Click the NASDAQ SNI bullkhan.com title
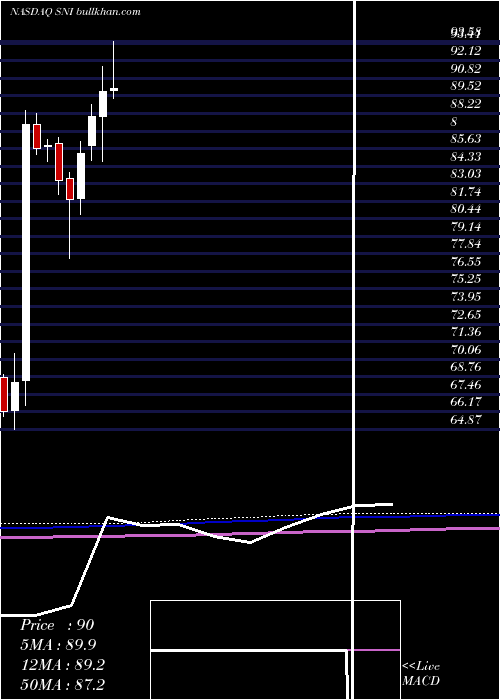Image resolution: width=500 pixels, height=700 pixels. [75, 12]
